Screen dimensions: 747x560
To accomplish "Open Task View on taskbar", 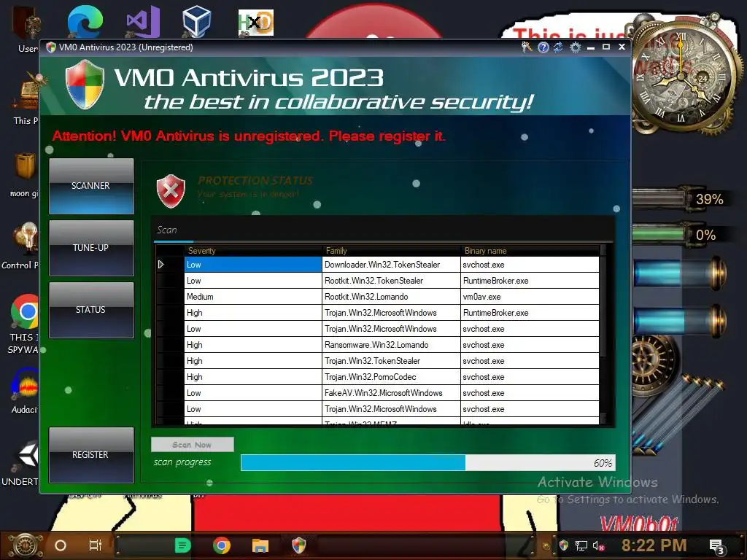I will (x=96, y=545).
